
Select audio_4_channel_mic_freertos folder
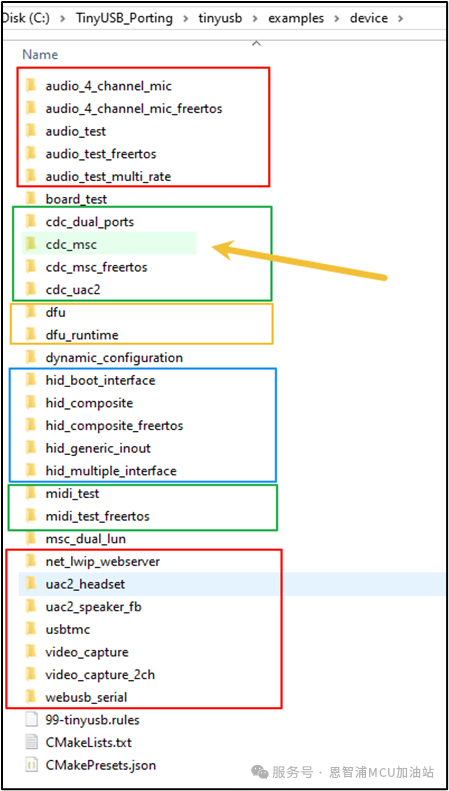(x=124, y=108)
